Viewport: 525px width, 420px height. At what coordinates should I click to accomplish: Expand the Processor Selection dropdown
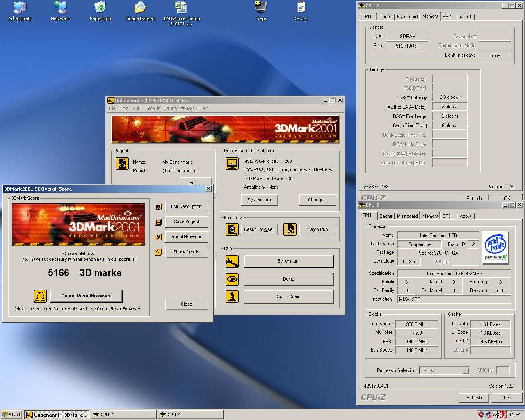pyautogui.click(x=466, y=370)
